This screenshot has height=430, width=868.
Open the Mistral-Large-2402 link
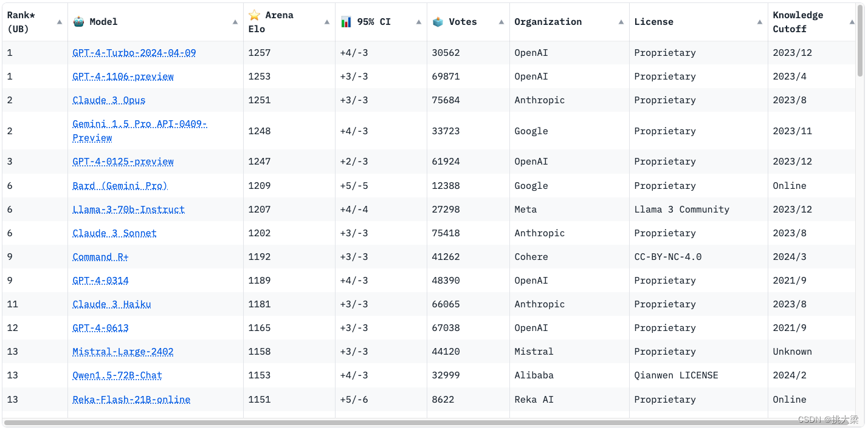pyautogui.click(x=123, y=352)
